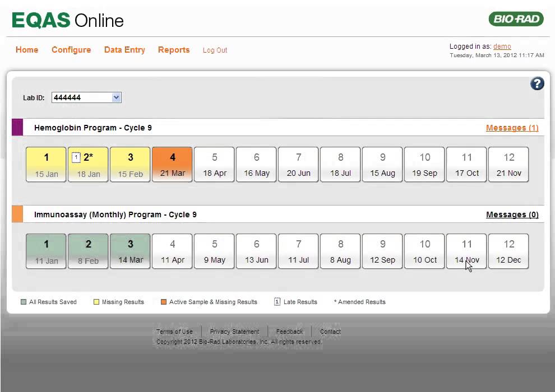Click the All Results Saved legend swatch
The image size is (555, 392).
[x=24, y=302]
